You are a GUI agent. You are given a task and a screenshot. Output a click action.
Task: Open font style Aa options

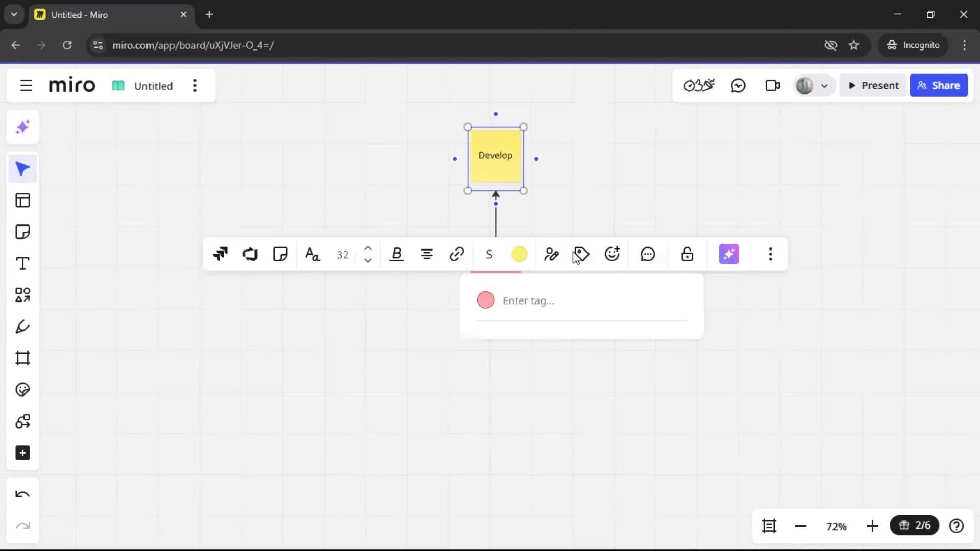pyautogui.click(x=312, y=254)
